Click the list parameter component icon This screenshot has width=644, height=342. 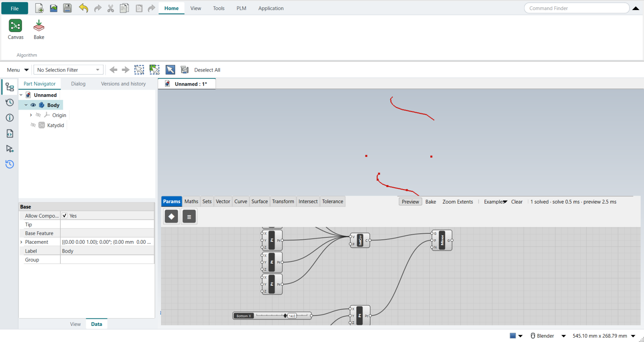click(x=189, y=216)
